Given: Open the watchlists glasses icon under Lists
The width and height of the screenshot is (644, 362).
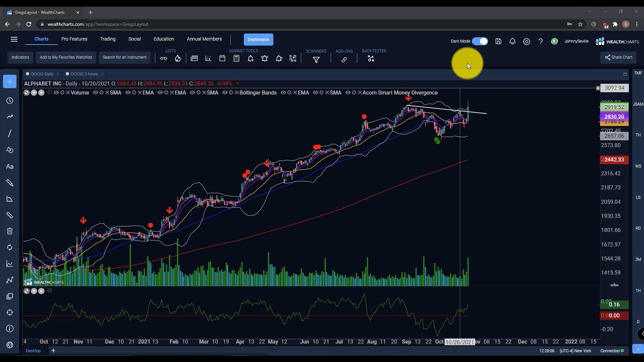Looking at the screenshot, I should point(164,59).
